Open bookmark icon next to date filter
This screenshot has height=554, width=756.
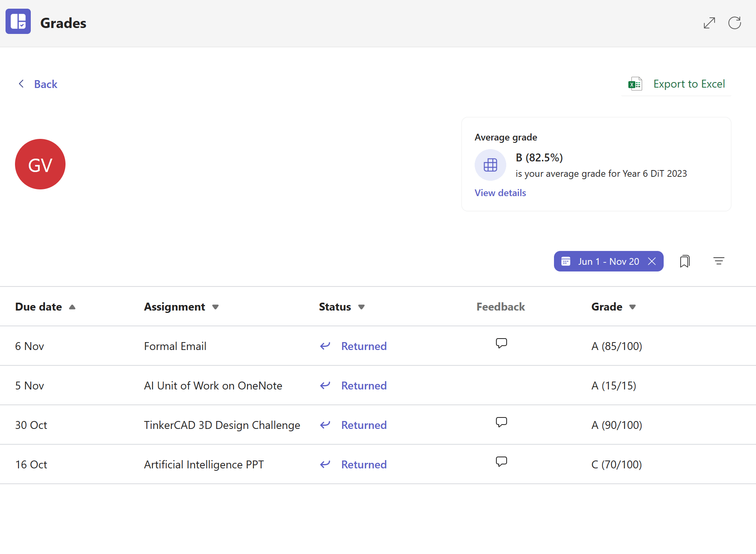tap(685, 261)
